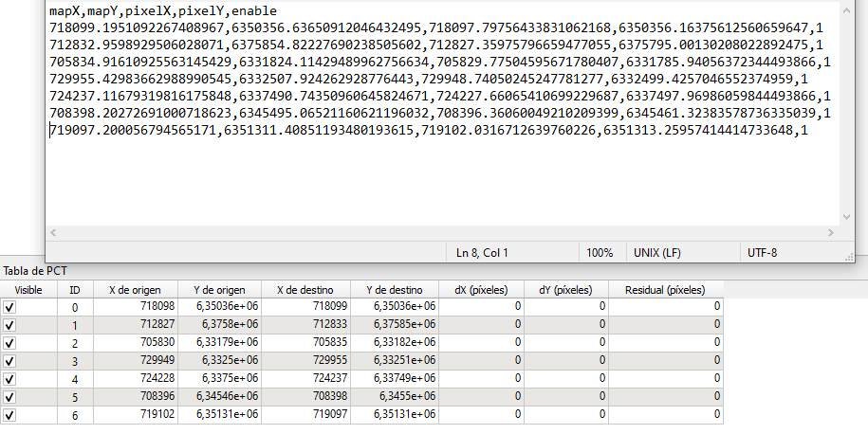Click the horizontal scrollbar left arrow

click(53, 233)
